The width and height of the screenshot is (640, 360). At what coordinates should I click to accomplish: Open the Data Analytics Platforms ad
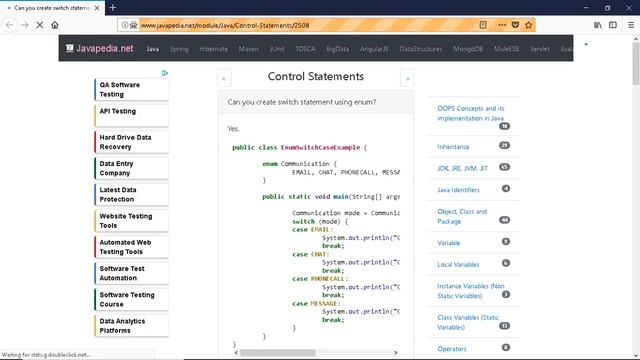point(131,326)
